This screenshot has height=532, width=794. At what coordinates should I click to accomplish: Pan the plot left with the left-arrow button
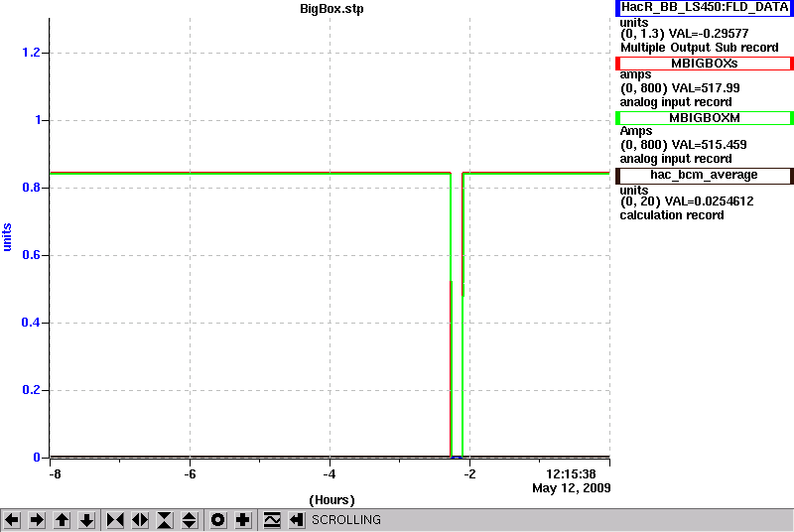coord(12,520)
